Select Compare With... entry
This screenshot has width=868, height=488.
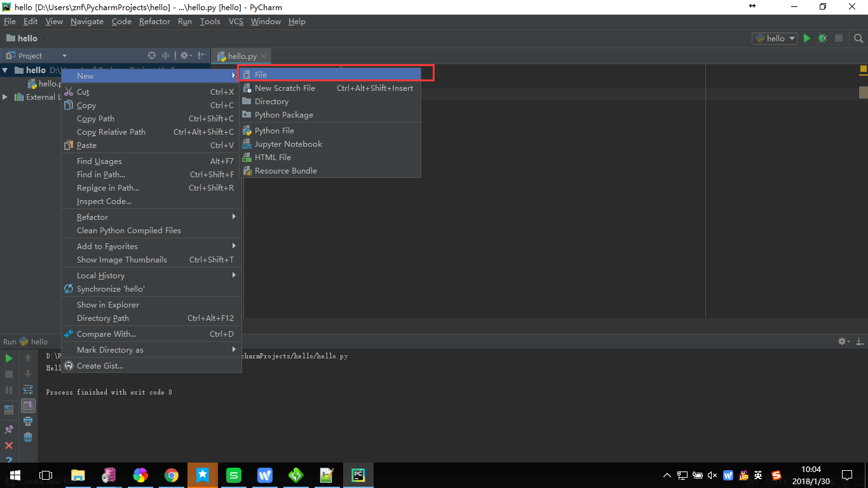coord(151,334)
